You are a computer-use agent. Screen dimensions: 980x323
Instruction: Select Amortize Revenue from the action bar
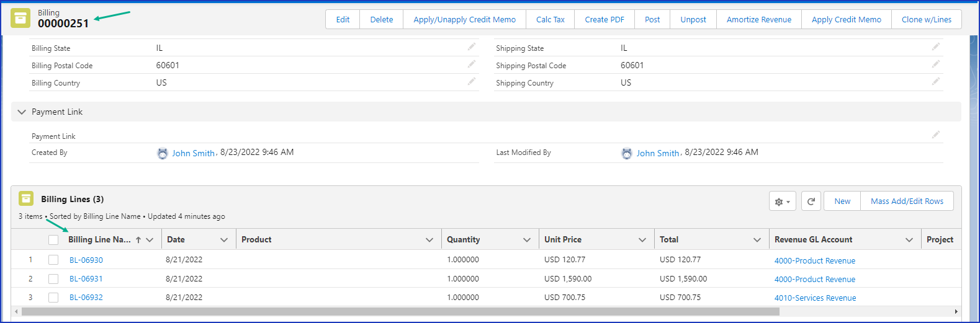pyautogui.click(x=758, y=19)
